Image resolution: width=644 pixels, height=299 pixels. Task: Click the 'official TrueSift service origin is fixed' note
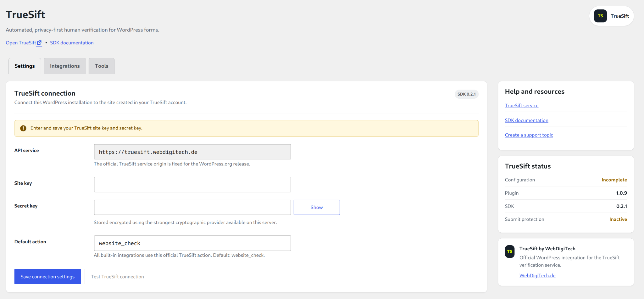click(x=172, y=164)
